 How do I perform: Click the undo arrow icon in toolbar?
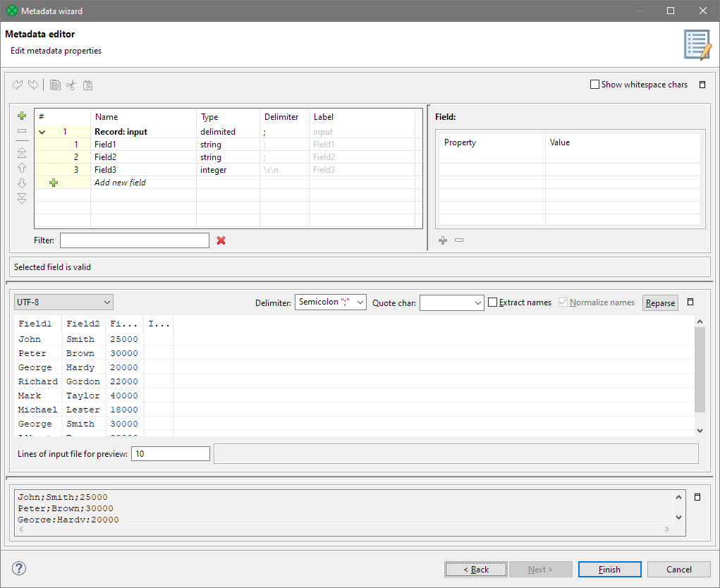[x=18, y=85]
